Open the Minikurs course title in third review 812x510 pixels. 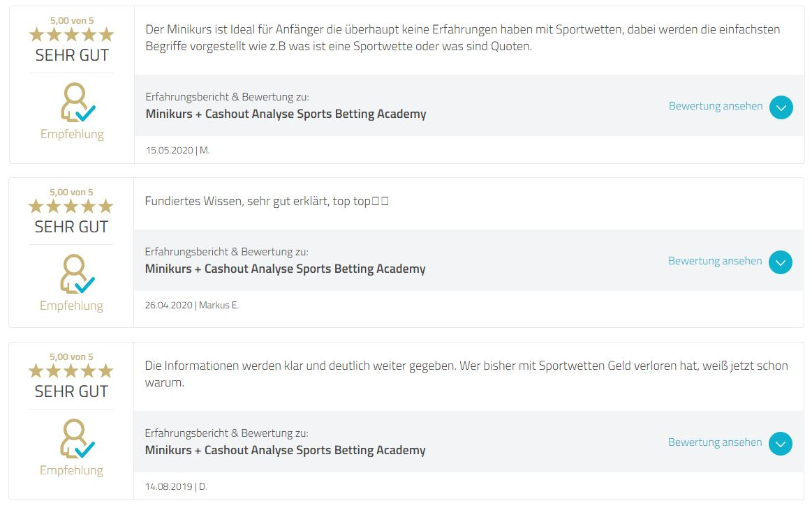click(x=285, y=450)
